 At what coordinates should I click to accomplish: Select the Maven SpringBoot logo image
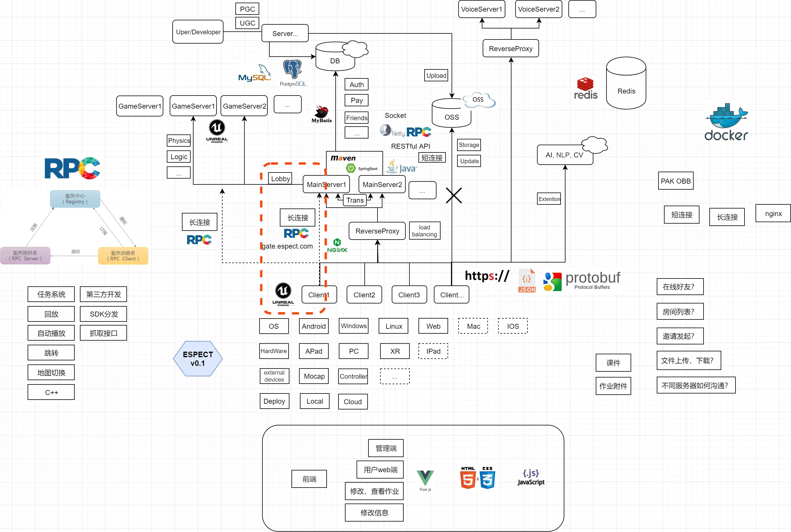[354, 163]
